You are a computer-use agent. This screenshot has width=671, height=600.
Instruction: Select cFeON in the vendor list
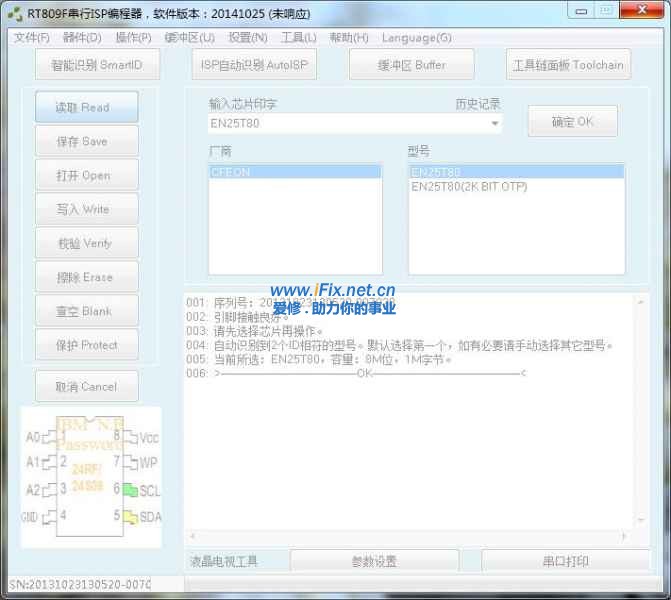click(295, 172)
